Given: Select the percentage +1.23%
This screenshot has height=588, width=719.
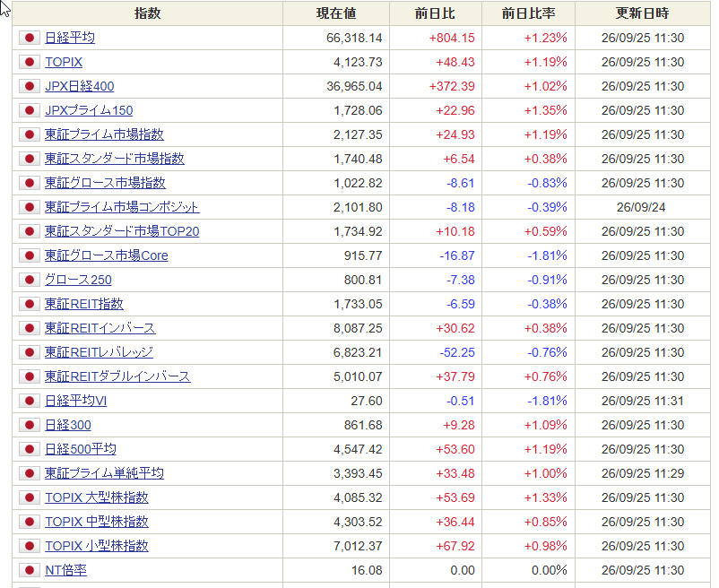Looking at the screenshot, I should (545, 38).
